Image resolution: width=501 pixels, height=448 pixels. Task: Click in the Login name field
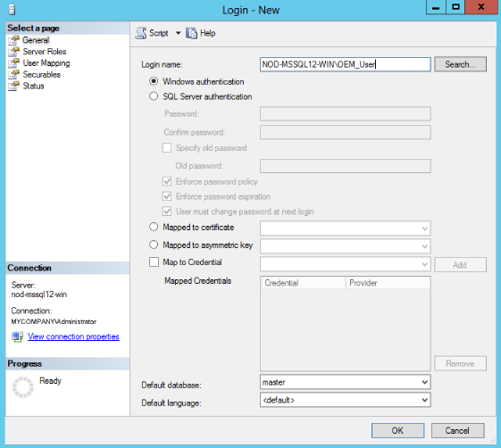point(345,64)
